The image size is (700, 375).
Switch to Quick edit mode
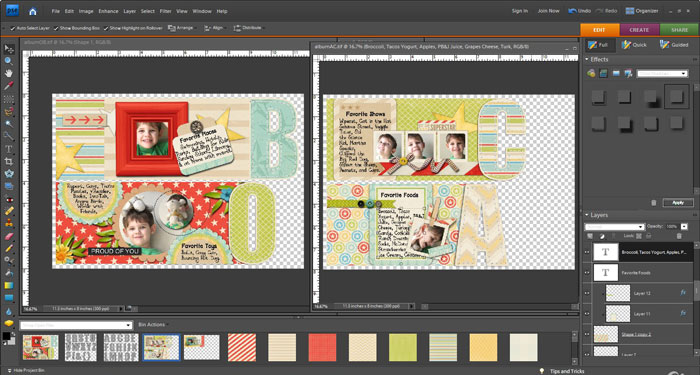point(634,45)
